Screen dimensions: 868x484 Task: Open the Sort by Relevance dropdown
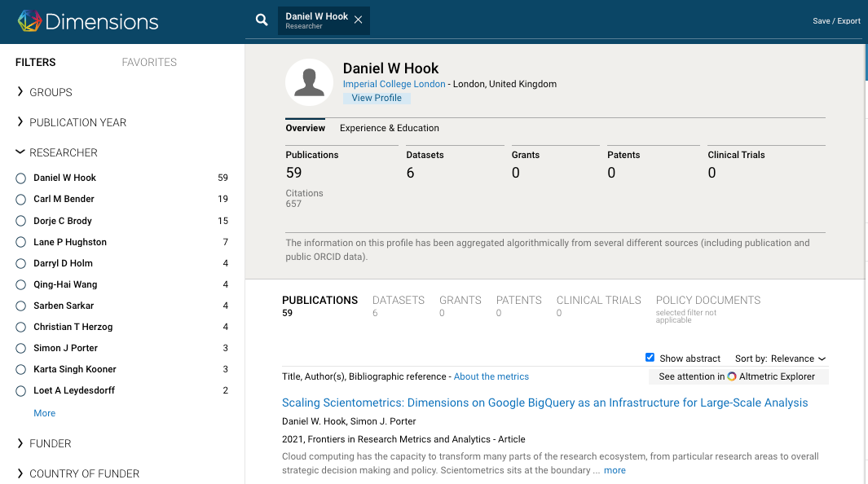click(780, 359)
